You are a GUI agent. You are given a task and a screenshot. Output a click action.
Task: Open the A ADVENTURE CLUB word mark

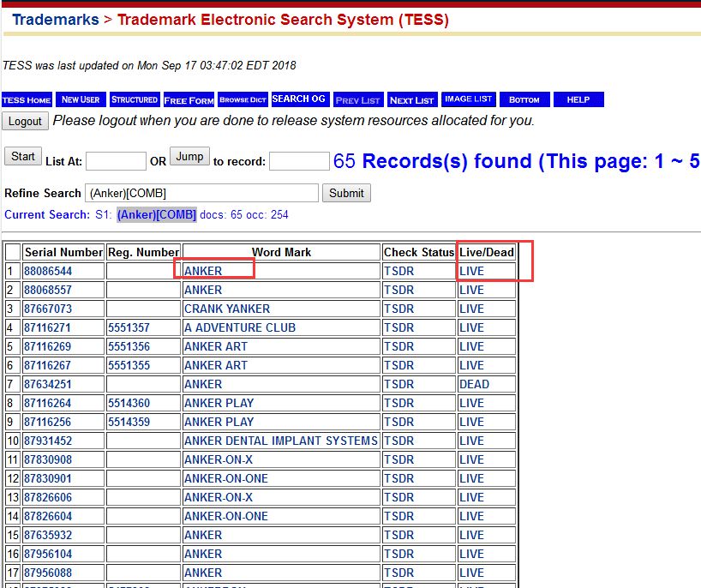(240, 327)
